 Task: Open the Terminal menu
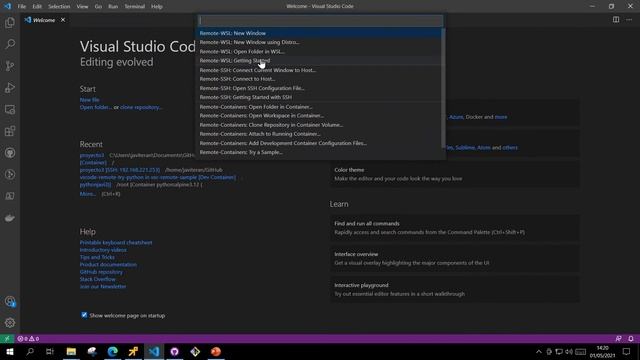134,6
